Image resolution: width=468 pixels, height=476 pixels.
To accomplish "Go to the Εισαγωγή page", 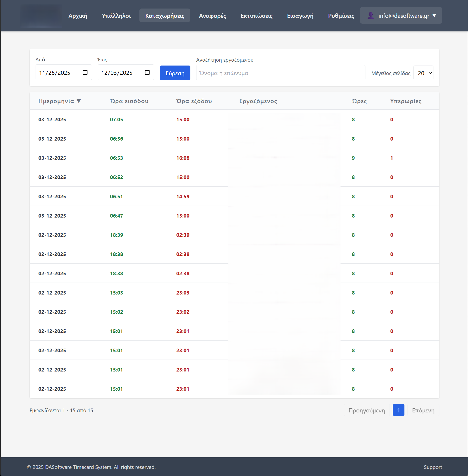I will 300,16.
